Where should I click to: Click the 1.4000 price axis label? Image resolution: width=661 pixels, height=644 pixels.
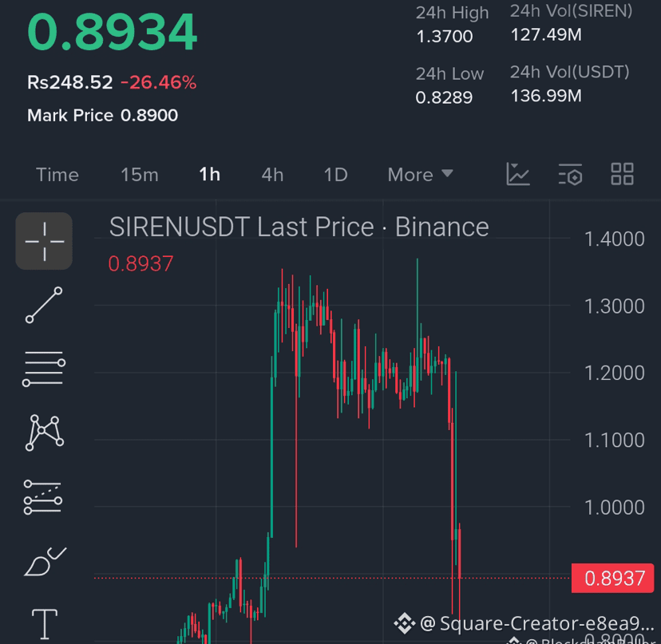pyautogui.click(x=614, y=239)
